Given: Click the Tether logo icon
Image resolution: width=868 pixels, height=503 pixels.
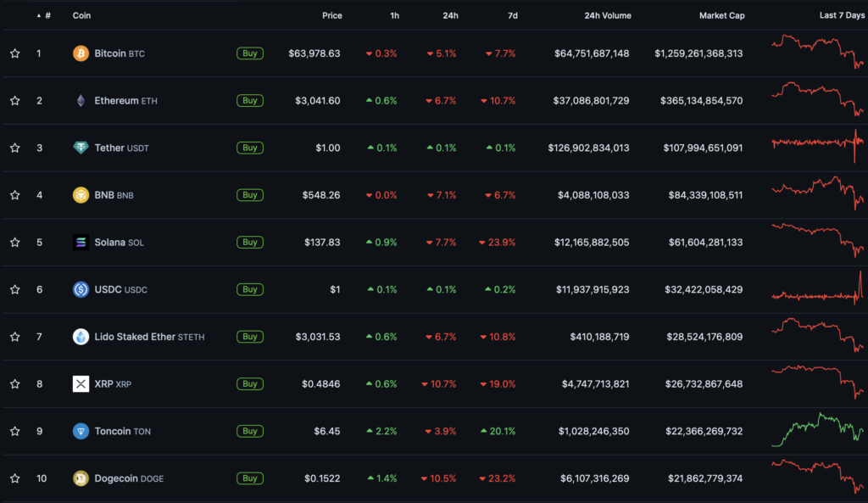Looking at the screenshot, I should pos(81,148).
